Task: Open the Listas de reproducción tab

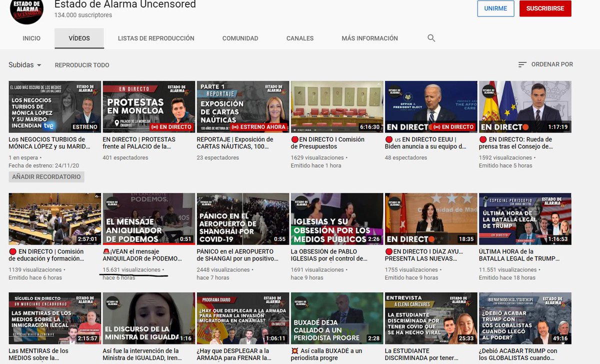Action: (156, 38)
